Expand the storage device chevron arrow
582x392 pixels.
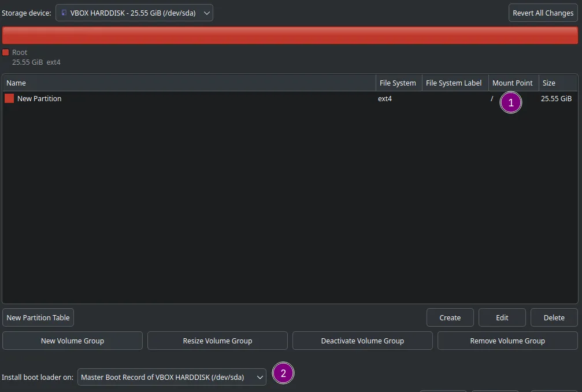pyautogui.click(x=207, y=13)
